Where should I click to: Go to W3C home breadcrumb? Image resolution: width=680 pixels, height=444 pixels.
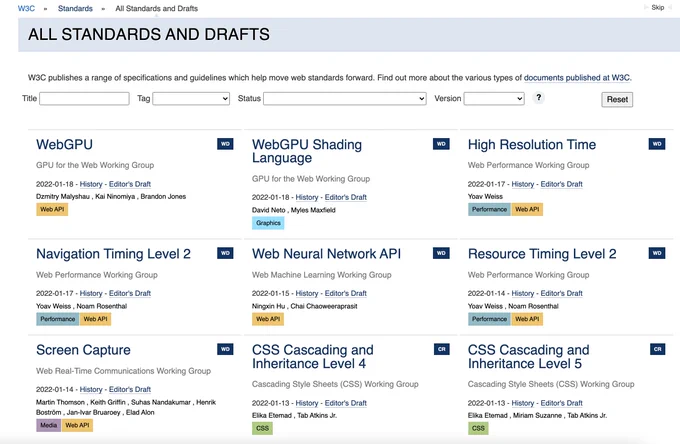coord(26,8)
